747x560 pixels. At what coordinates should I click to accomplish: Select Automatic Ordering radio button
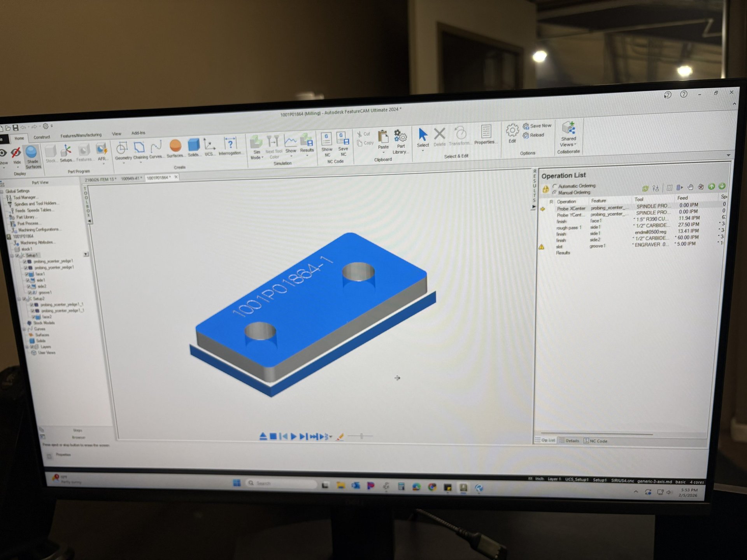click(554, 186)
